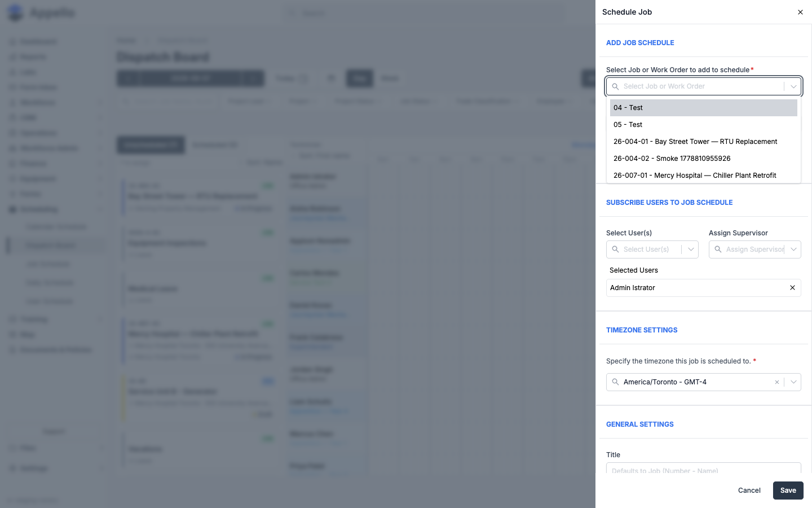Save the job schedule
812x508 pixels.
click(788, 491)
